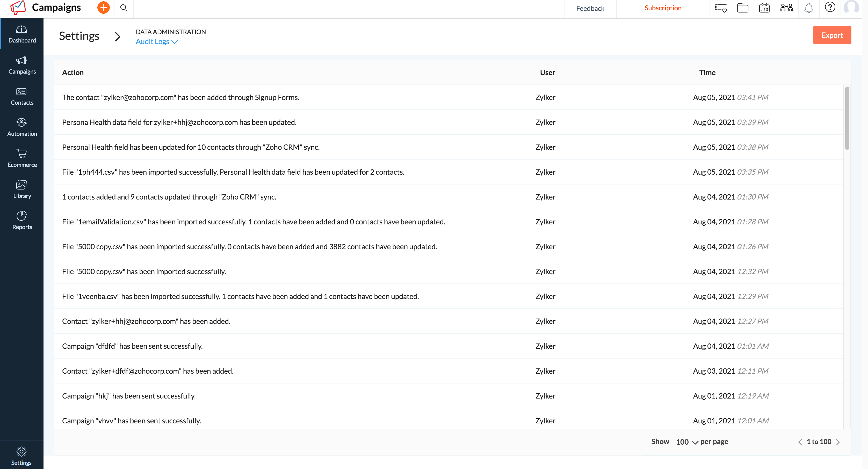
Task: Go to the Ecommerce section
Action: tap(21, 159)
